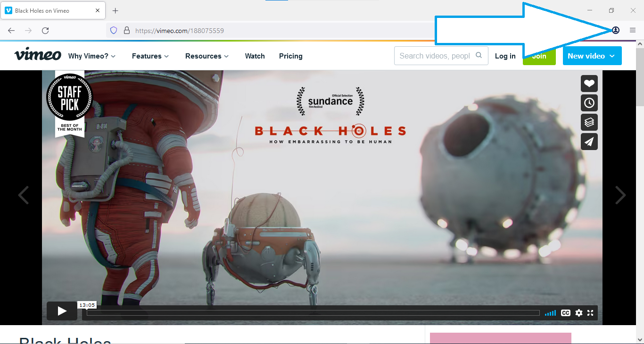Open the New video dropdown
The image size is (644, 344).
coord(592,56)
